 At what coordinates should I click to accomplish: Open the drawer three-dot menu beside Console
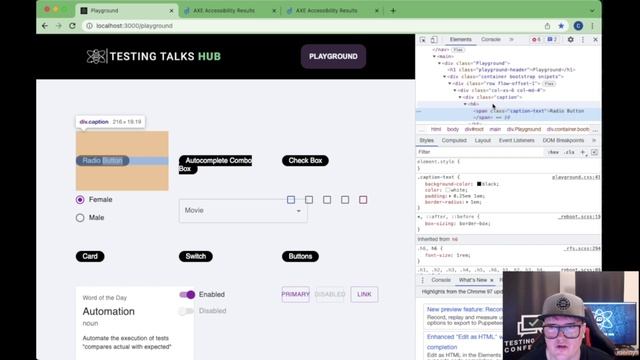pyautogui.click(x=422, y=280)
